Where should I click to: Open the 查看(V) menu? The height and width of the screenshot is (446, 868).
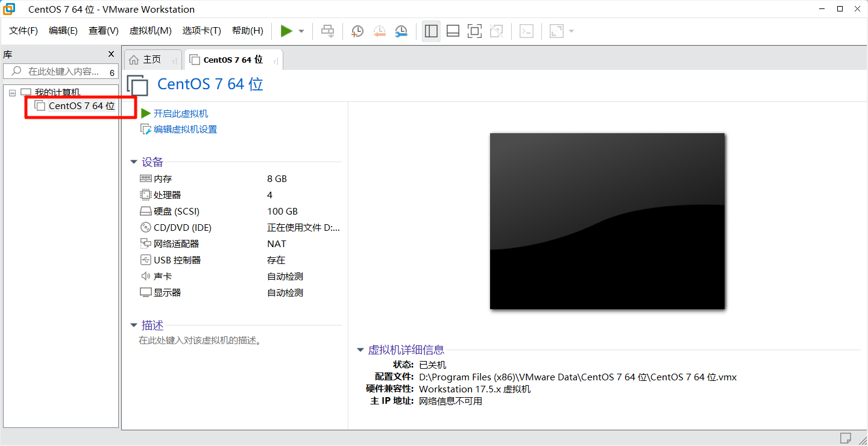click(x=104, y=31)
